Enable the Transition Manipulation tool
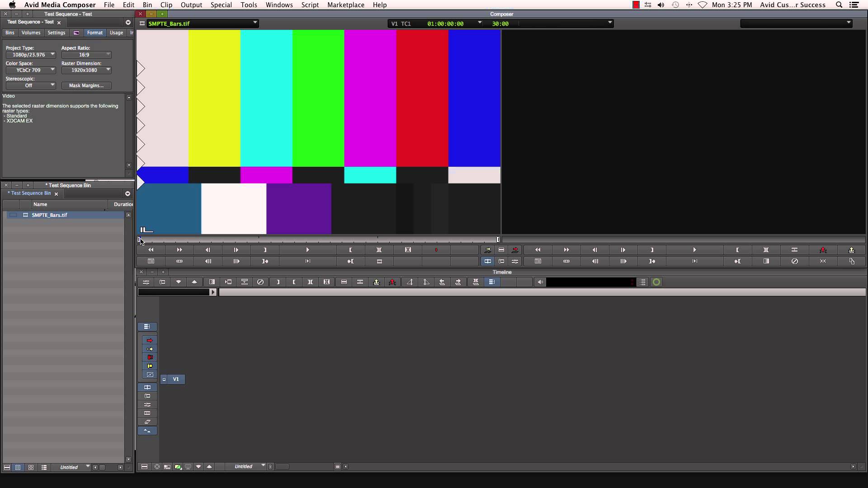The width and height of the screenshot is (868, 488). coord(150,375)
